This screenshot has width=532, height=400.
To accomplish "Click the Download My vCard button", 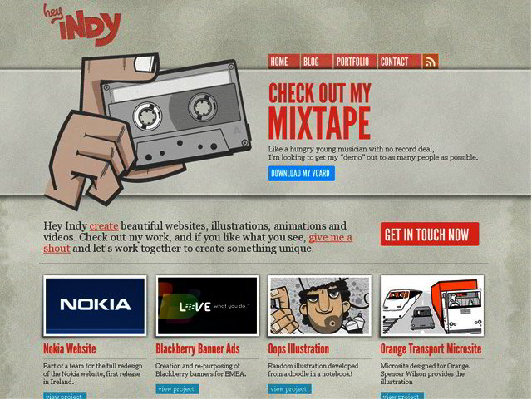I will click(301, 174).
